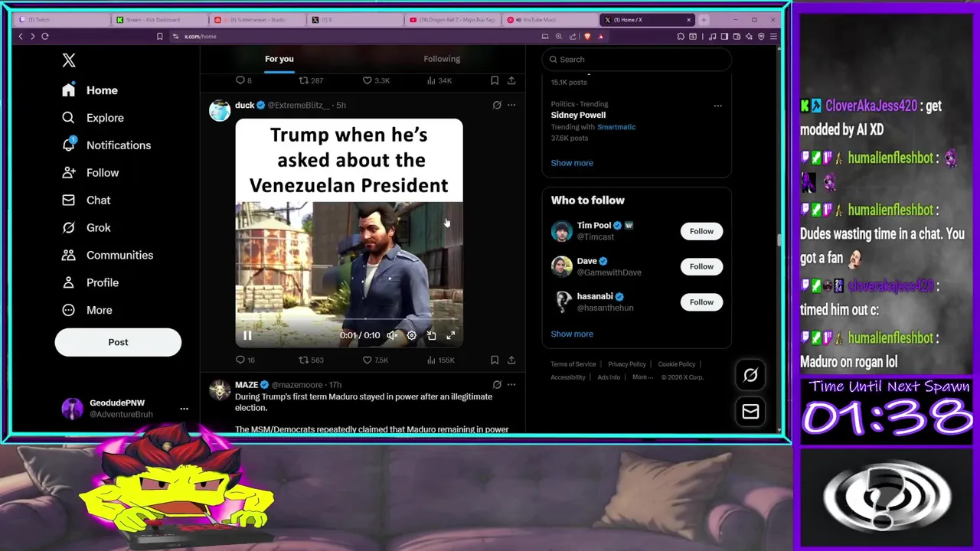
Task: Reply to top post with 8 replies
Action: click(243, 80)
